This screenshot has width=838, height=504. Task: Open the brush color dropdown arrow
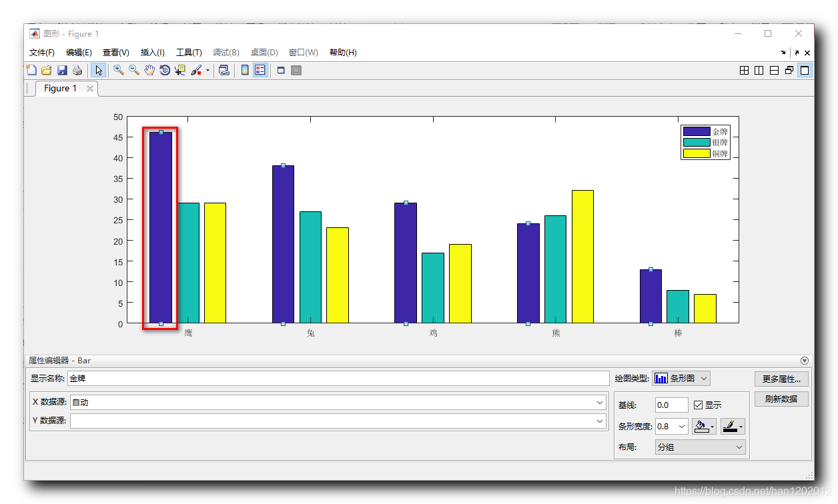[x=207, y=70]
